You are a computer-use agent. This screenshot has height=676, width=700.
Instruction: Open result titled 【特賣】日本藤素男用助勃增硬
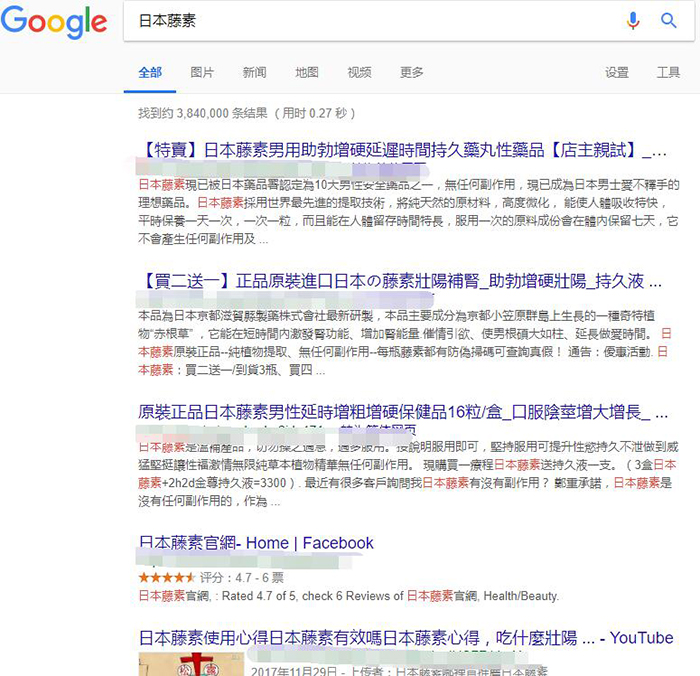[x=403, y=150]
